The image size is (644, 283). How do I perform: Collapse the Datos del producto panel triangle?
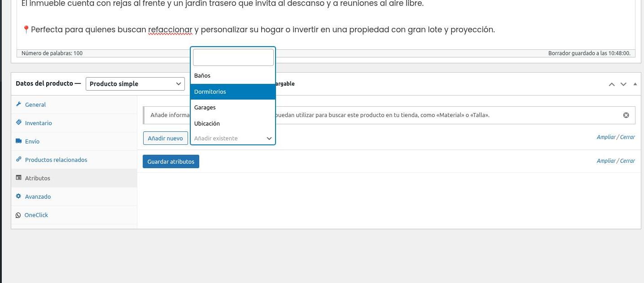(635, 84)
